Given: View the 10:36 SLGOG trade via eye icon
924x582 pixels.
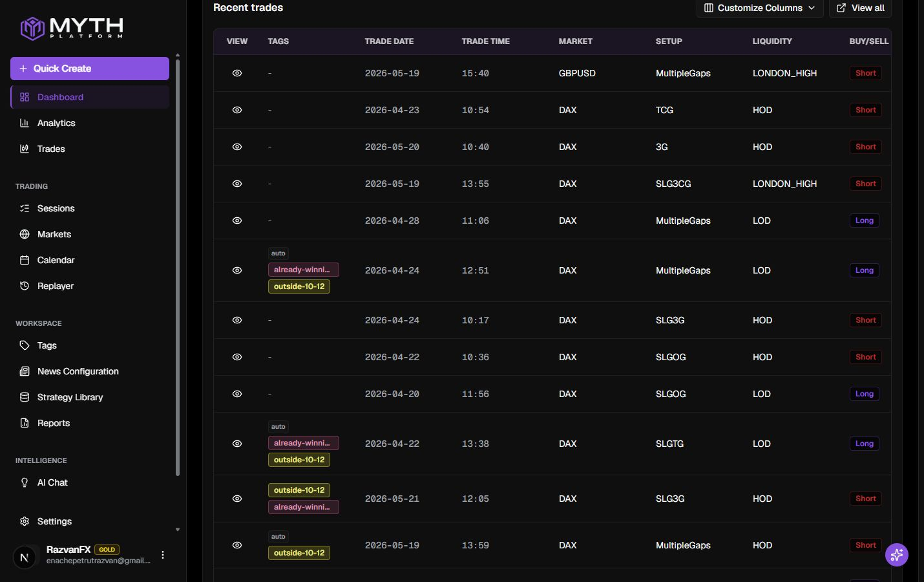Looking at the screenshot, I should [237, 357].
